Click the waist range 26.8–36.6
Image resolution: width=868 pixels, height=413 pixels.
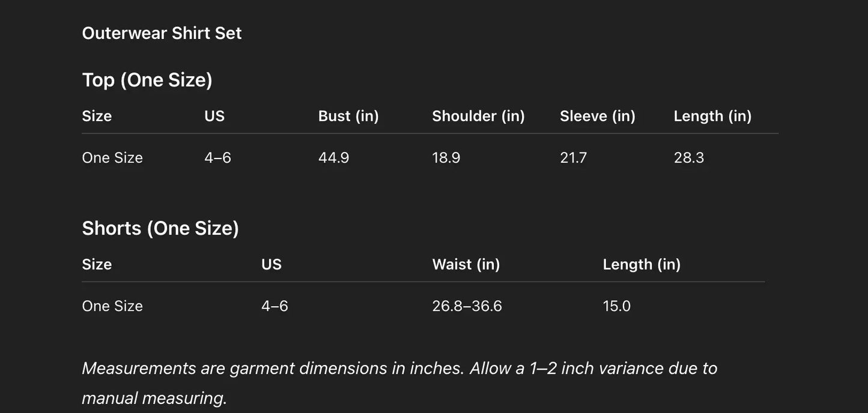coord(467,306)
